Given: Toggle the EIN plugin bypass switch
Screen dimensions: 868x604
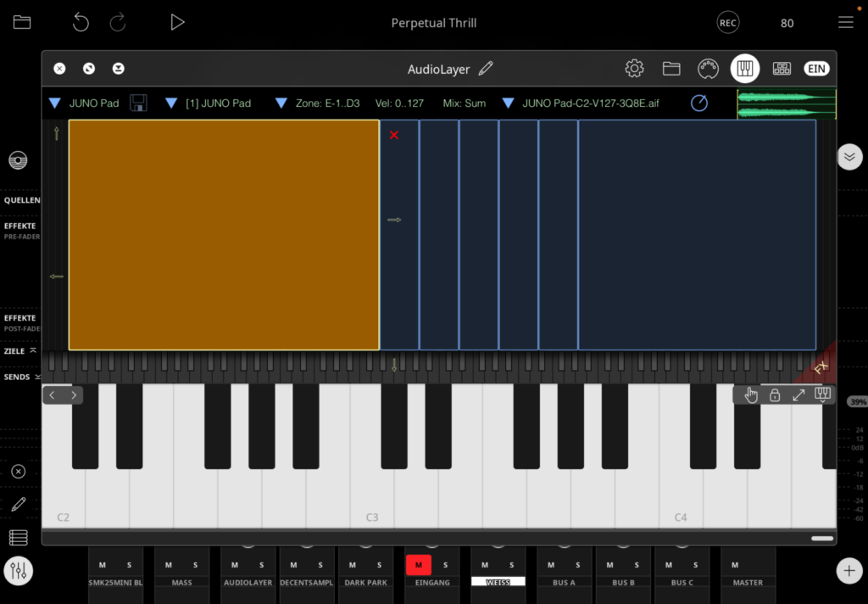Looking at the screenshot, I should click(x=816, y=69).
